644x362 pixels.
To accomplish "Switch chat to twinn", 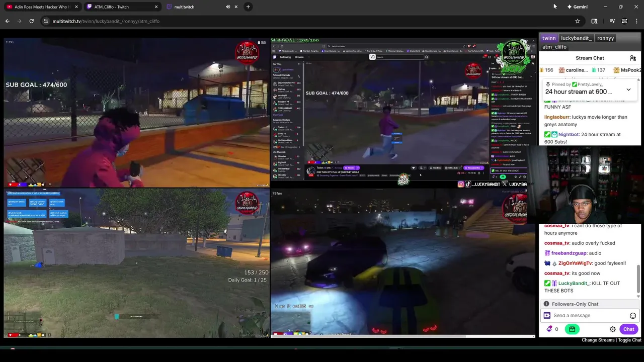I will click(549, 38).
